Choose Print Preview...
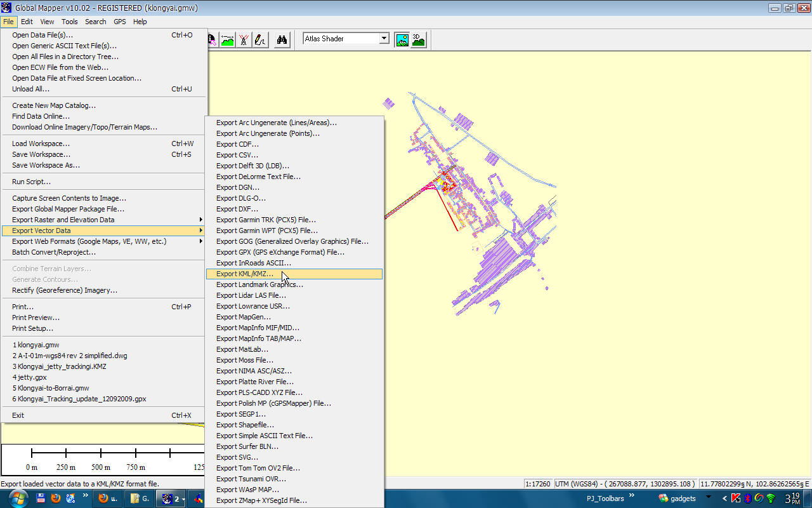 (103, 317)
